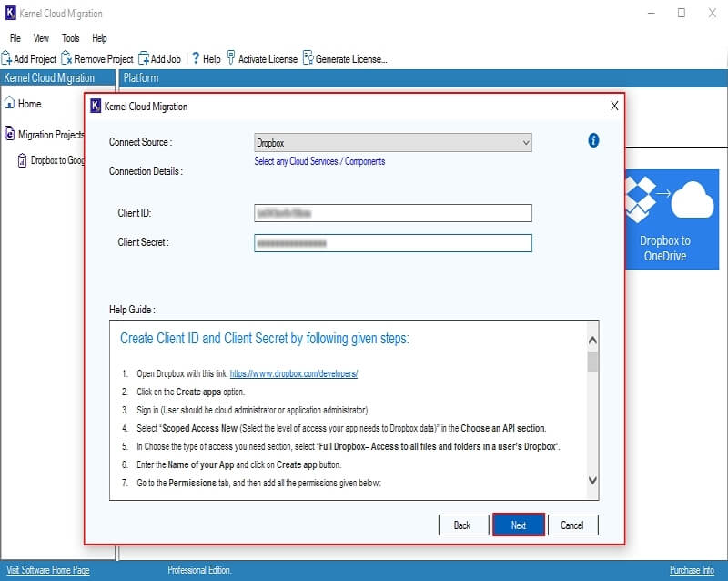Focus the Client ID input field
The height and width of the screenshot is (581, 728).
(x=393, y=213)
